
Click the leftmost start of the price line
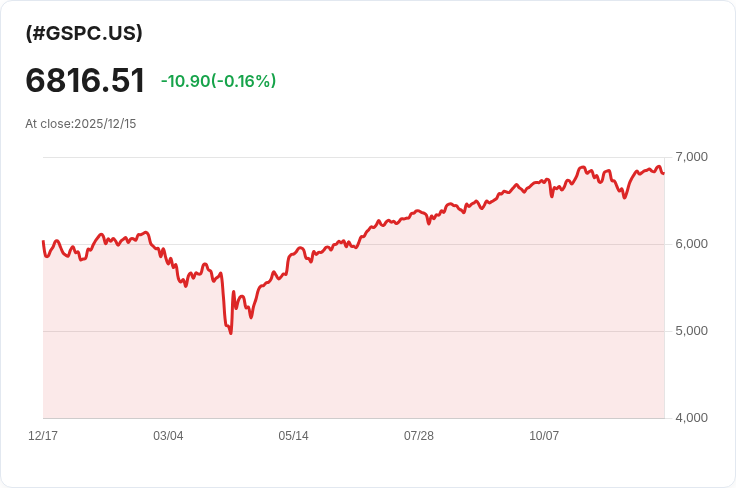click(43, 242)
